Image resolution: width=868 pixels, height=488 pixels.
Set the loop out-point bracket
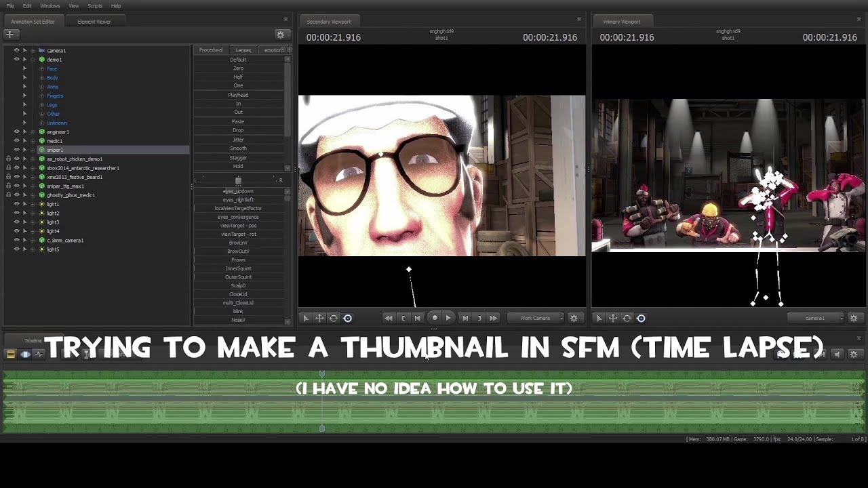tap(479, 318)
